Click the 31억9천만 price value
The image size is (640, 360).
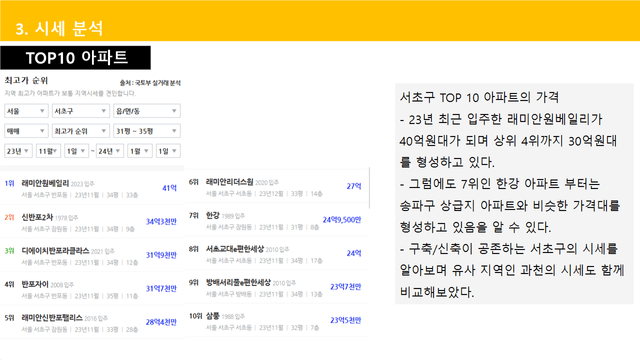click(161, 255)
